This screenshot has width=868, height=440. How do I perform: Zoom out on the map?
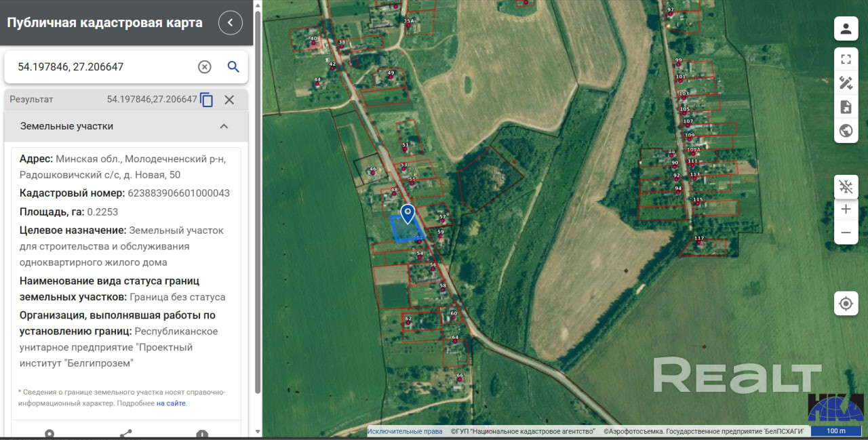(x=846, y=233)
